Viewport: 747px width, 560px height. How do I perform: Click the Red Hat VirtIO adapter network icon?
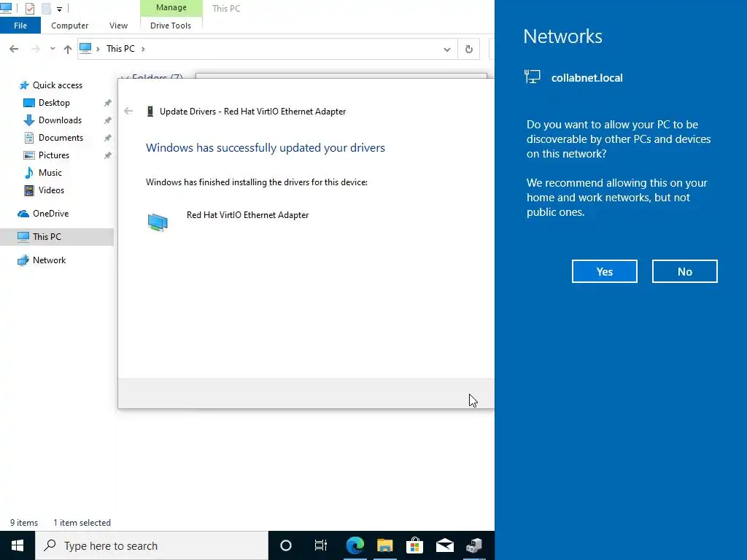(158, 222)
